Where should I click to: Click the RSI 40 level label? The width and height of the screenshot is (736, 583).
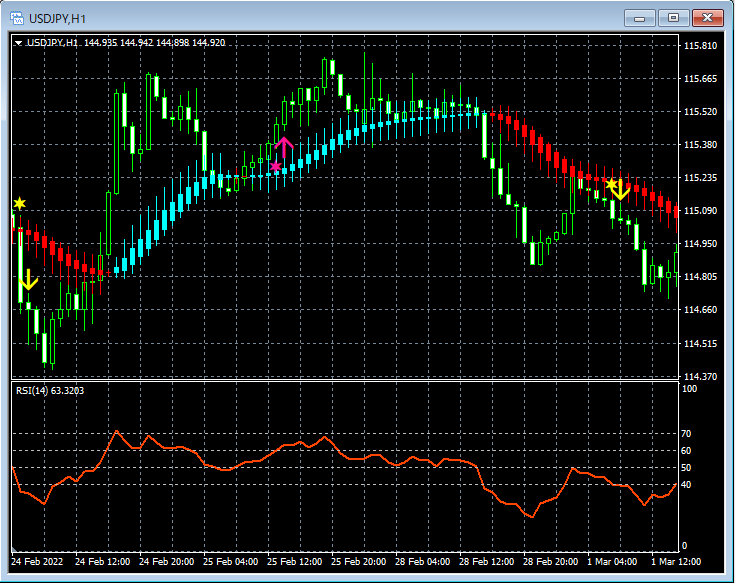pos(686,484)
